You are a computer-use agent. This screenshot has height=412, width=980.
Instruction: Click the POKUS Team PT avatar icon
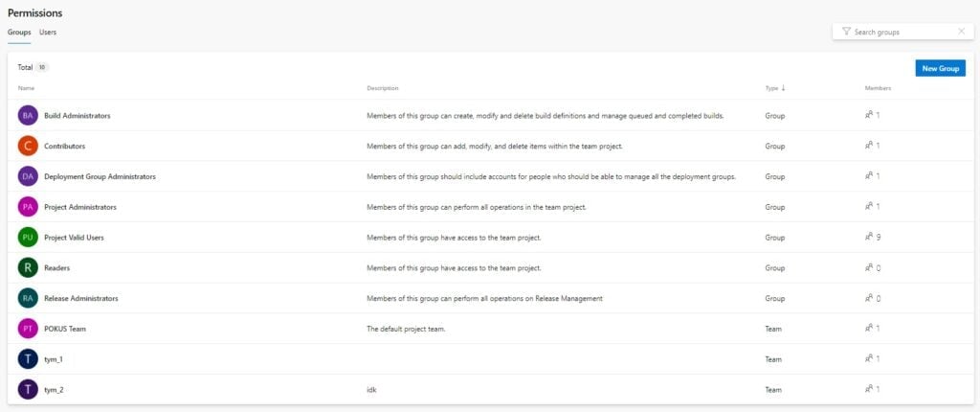tap(28, 329)
